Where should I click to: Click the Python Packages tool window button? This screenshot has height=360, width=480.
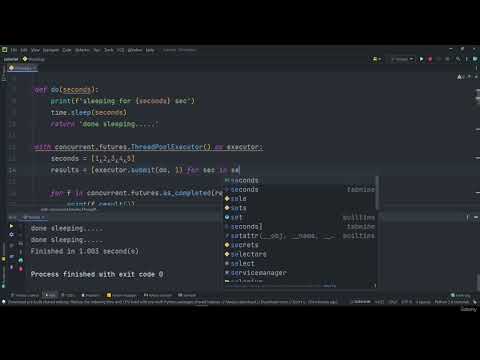[x=122, y=295]
